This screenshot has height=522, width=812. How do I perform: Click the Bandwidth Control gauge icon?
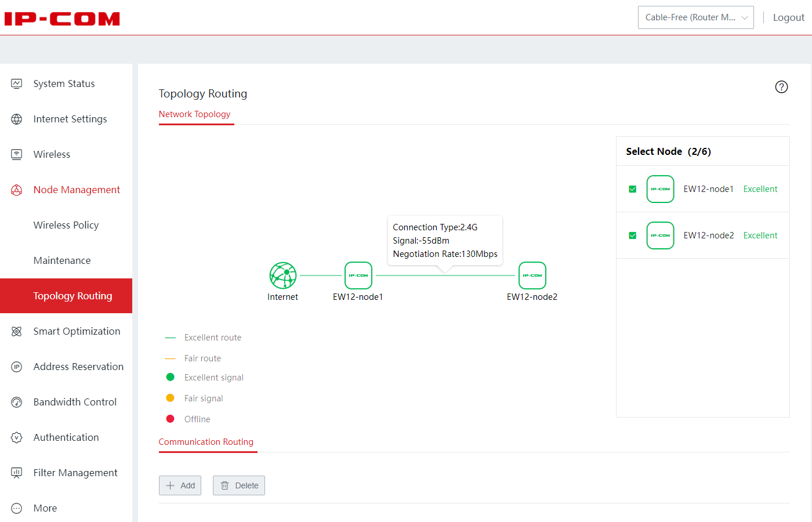coord(17,403)
